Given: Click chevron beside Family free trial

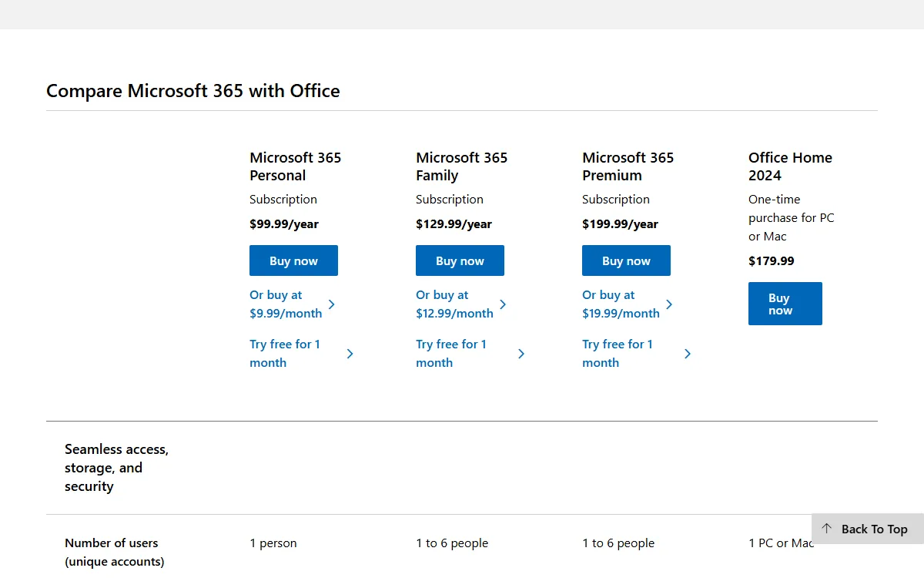Looking at the screenshot, I should pos(521,354).
